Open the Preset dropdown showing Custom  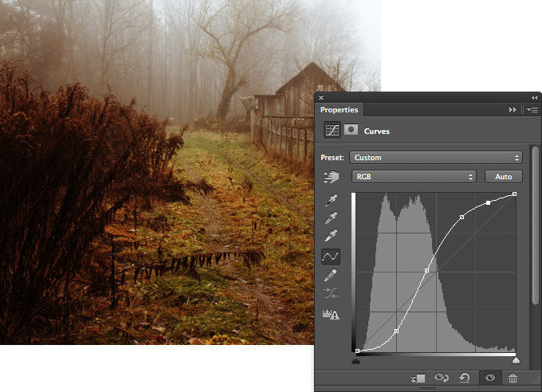(435, 158)
